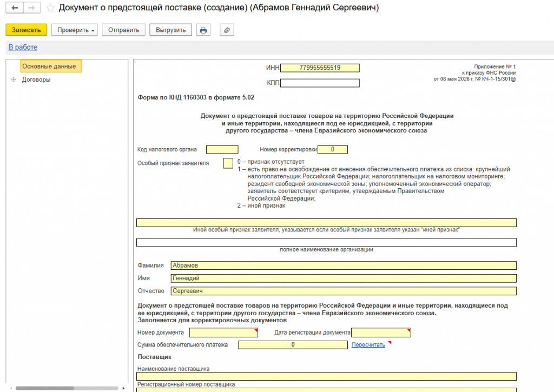Click the Записать button
Screen dimensions: 554x392
coord(26,30)
